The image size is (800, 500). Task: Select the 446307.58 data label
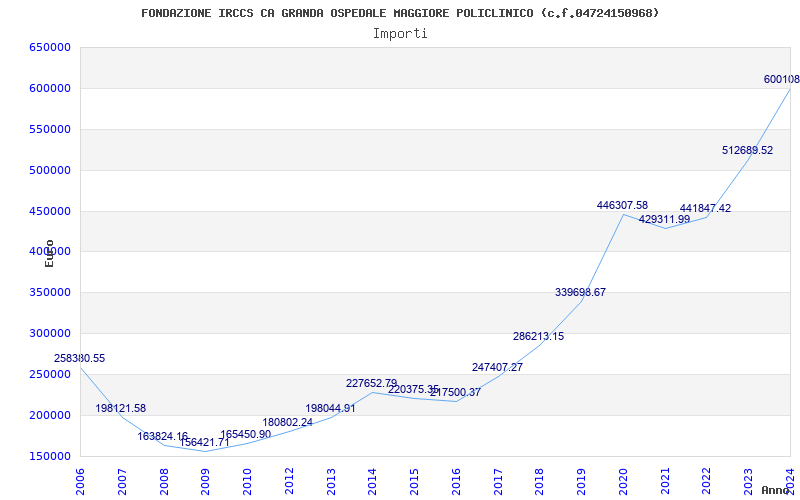pyautogui.click(x=622, y=206)
